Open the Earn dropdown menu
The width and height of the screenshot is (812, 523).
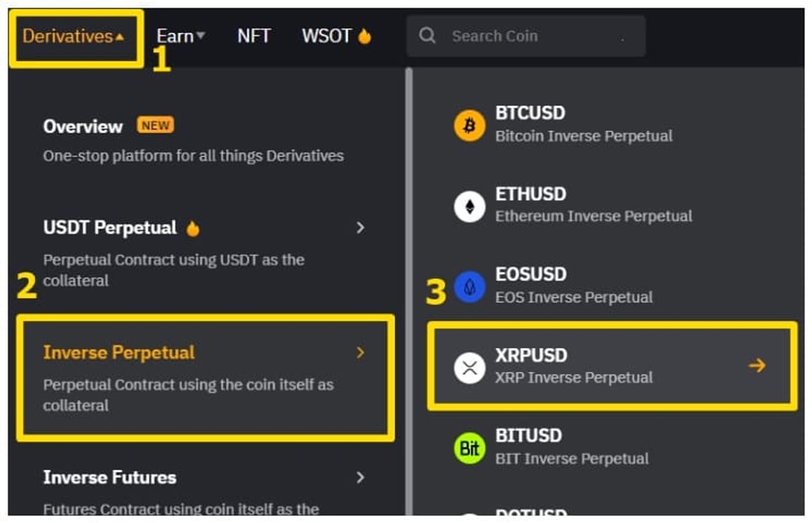coord(180,36)
